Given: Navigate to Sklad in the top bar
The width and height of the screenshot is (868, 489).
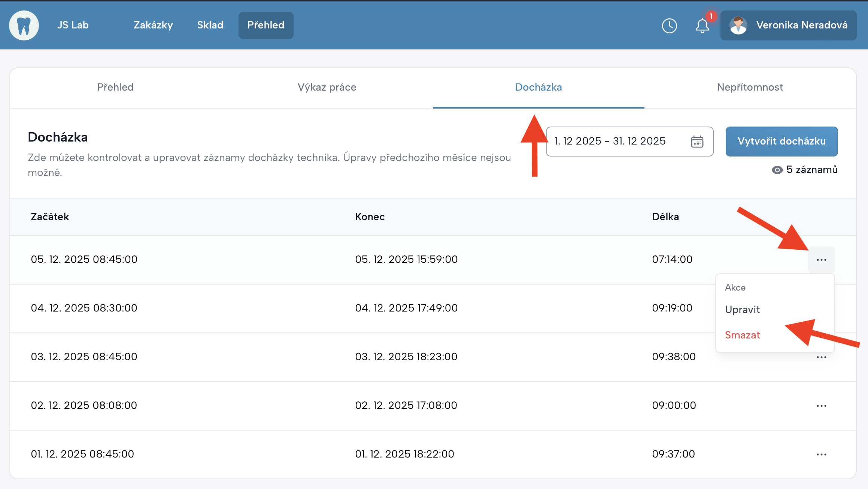Looking at the screenshot, I should click(x=210, y=25).
